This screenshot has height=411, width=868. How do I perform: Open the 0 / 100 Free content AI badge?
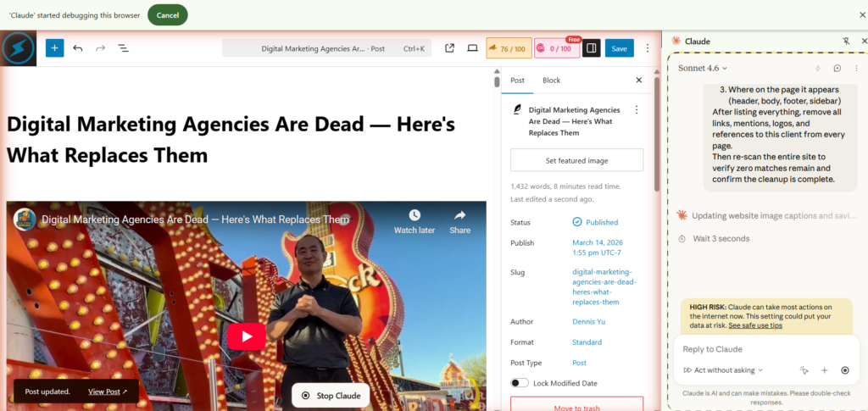pyautogui.click(x=556, y=48)
